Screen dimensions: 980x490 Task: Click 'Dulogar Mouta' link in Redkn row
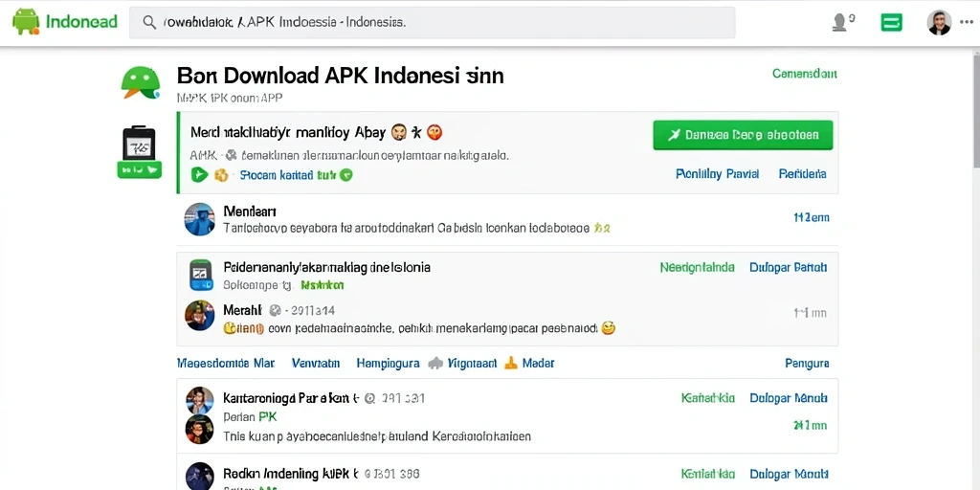tap(789, 473)
